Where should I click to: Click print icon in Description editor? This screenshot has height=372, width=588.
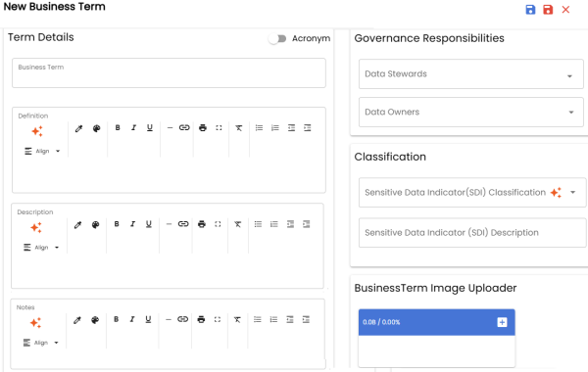click(x=201, y=224)
